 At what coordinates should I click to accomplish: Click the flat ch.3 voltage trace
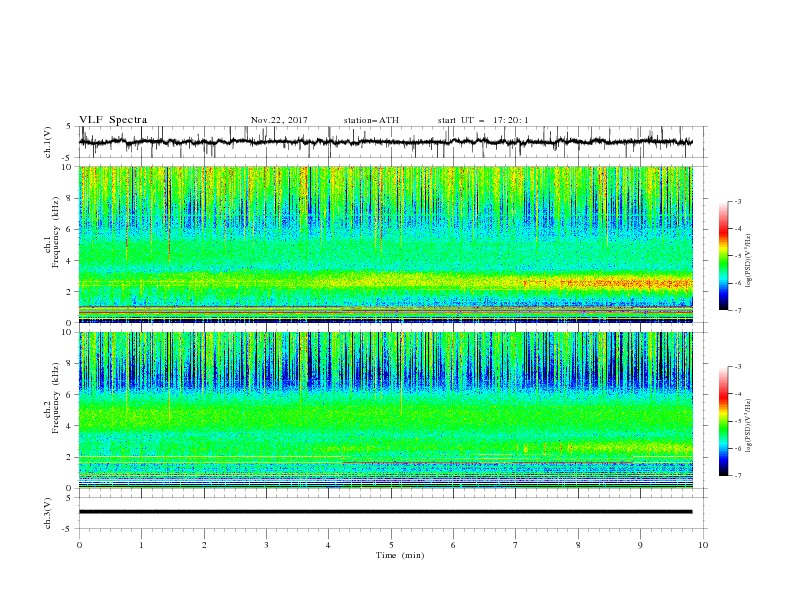pos(385,512)
